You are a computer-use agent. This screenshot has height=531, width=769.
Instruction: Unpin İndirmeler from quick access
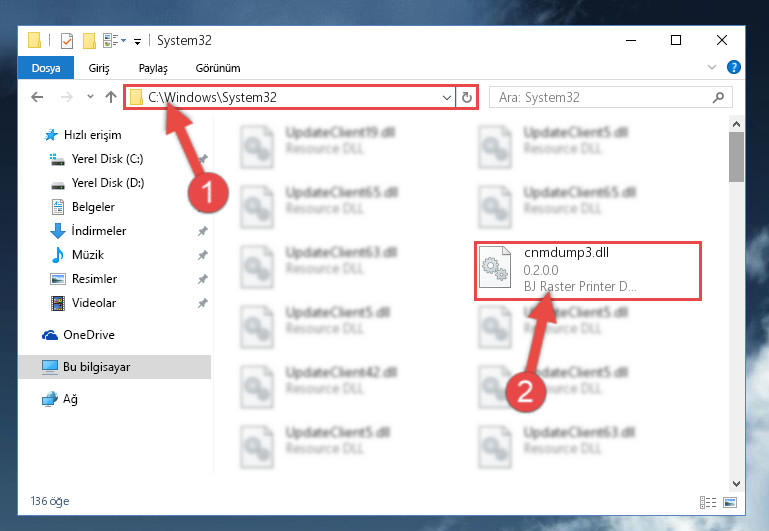(203, 231)
